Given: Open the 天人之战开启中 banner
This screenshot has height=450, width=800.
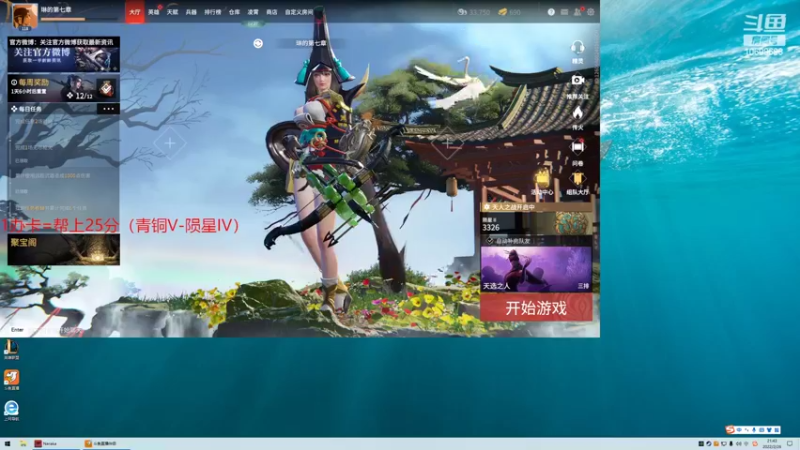Looking at the screenshot, I should [536, 207].
